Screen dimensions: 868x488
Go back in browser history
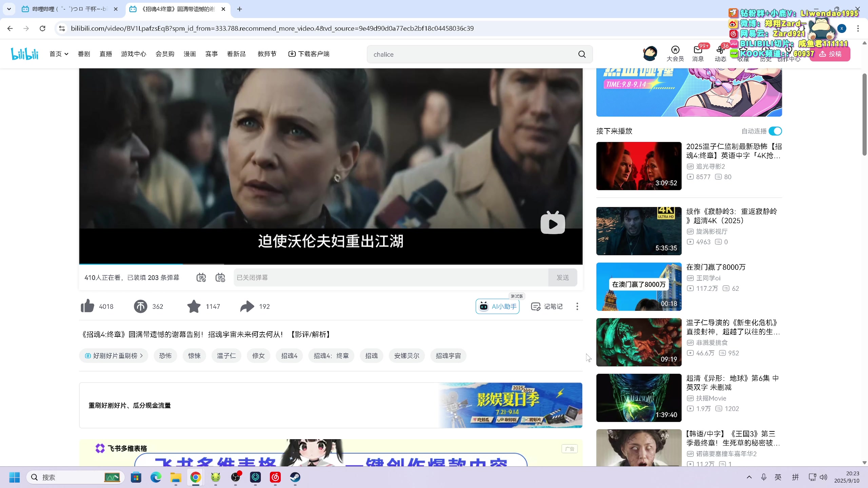[10, 28]
